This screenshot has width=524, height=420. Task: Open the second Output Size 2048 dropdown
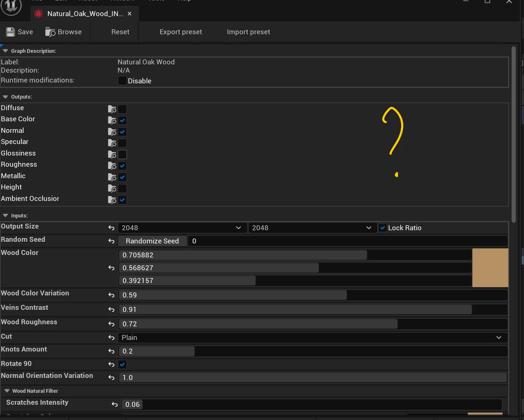pos(313,228)
